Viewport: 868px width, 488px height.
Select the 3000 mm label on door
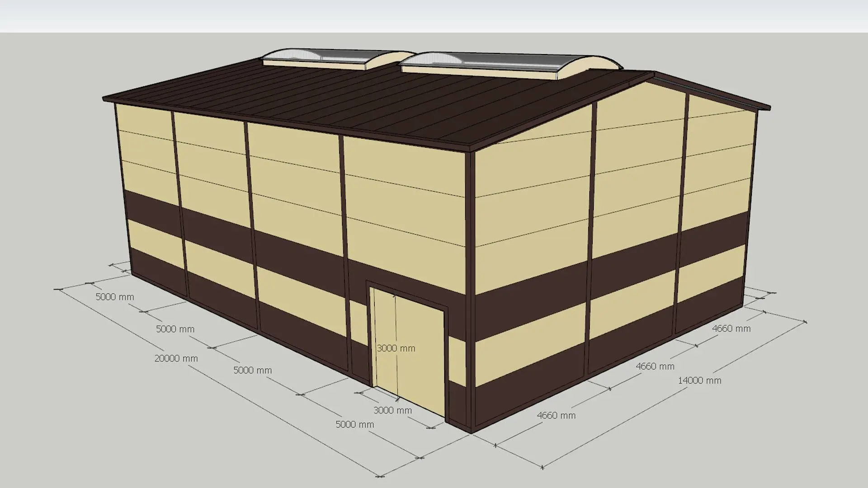tap(396, 348)
